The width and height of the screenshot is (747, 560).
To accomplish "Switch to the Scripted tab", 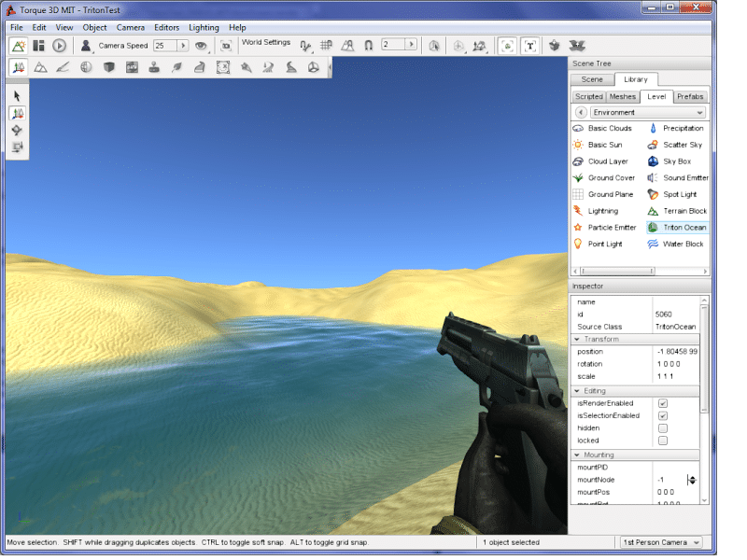I will pyautogui.click(x=589, y=97).
